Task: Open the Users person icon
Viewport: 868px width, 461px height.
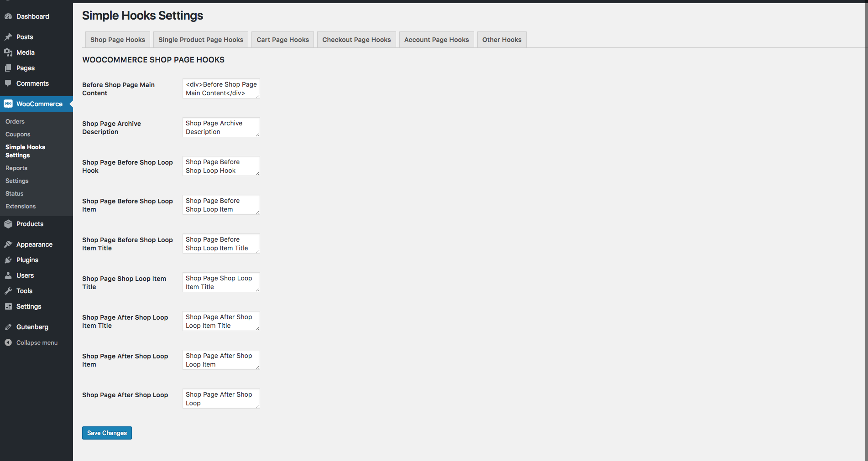Action: click(8, 275)
